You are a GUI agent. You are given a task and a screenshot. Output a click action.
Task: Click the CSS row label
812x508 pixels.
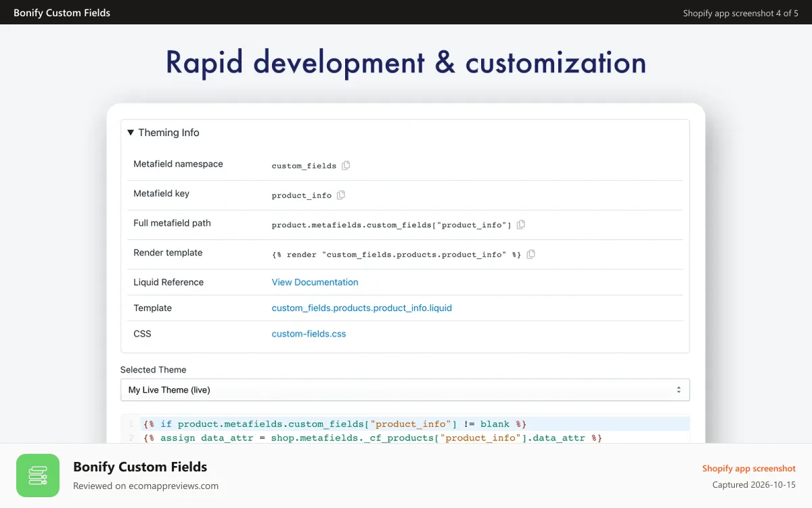pyautogui.click(x=142, y=333)
